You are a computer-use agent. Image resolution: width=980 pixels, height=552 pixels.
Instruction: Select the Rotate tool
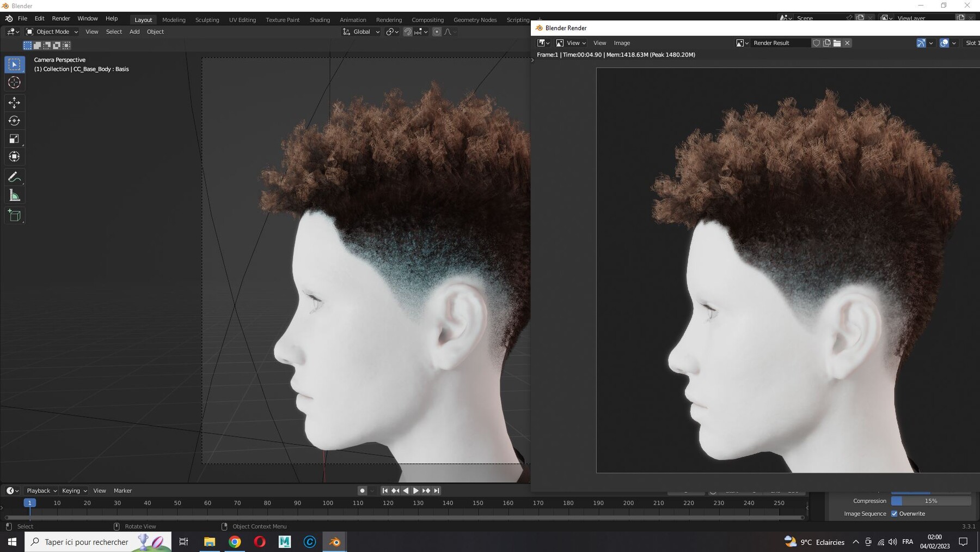(x=15, y=120)
